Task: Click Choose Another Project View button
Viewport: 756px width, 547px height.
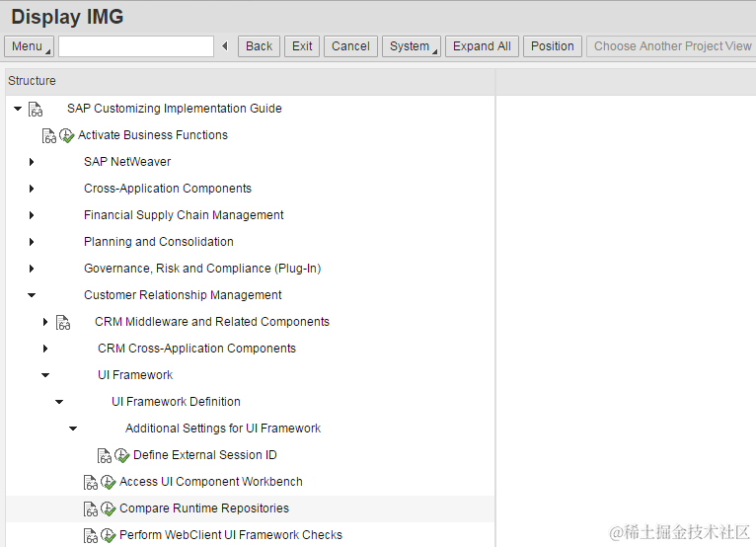Action: [672, 46]
